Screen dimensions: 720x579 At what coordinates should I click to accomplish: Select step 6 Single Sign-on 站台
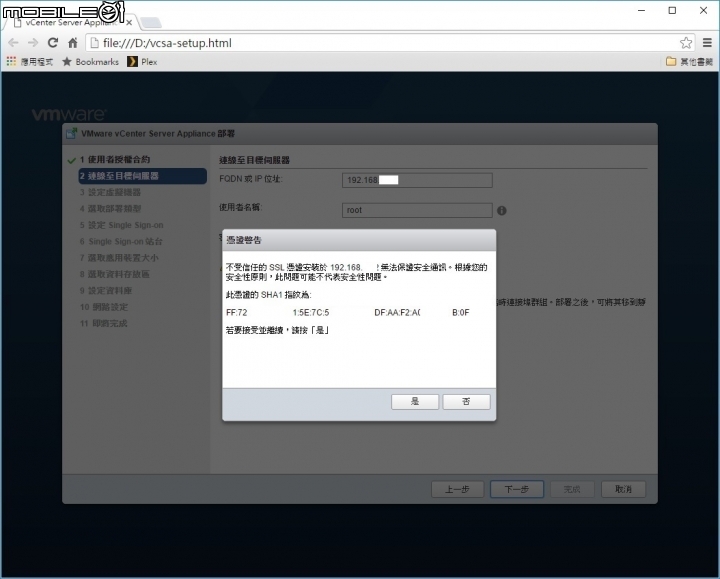pos(121,242)
